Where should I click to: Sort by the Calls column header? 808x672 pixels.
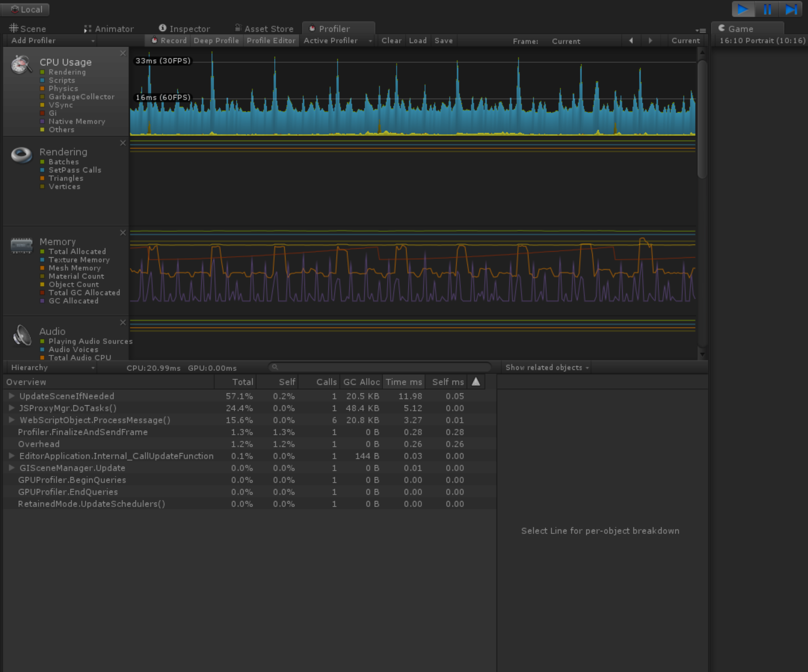coord(320,382)
